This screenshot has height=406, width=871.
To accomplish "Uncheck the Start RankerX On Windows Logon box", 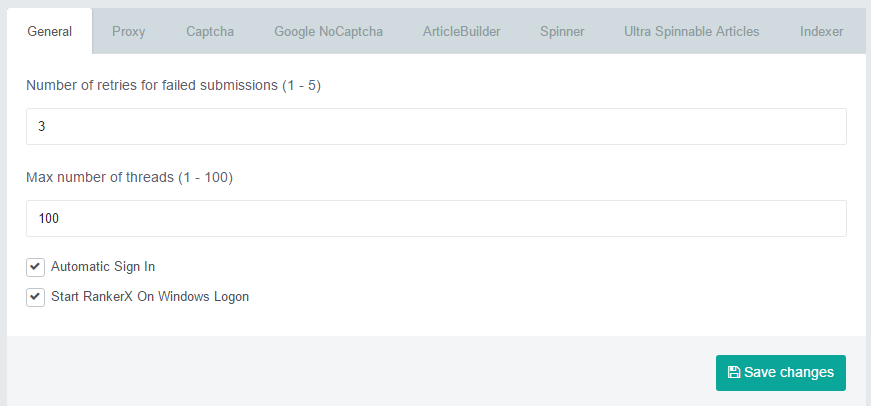I will [x=35, y=297].
